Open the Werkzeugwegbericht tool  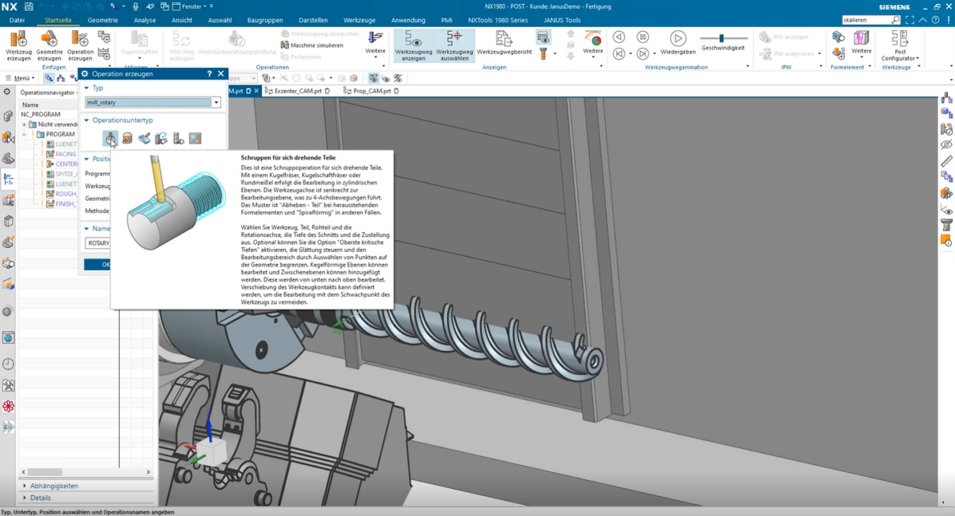click(x=504, y=44)
